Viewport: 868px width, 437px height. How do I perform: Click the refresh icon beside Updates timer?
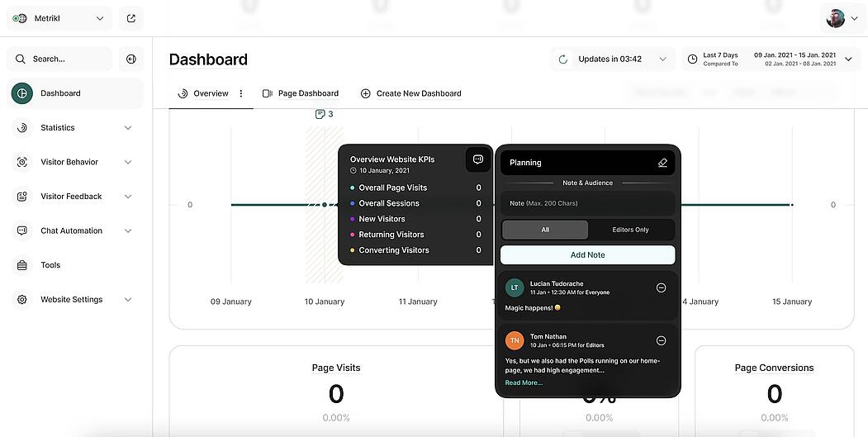point(563,59)
